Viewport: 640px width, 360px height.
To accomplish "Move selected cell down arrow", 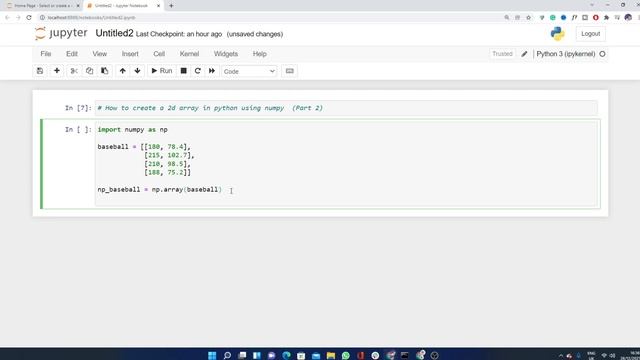I will [x=138, y=71].
